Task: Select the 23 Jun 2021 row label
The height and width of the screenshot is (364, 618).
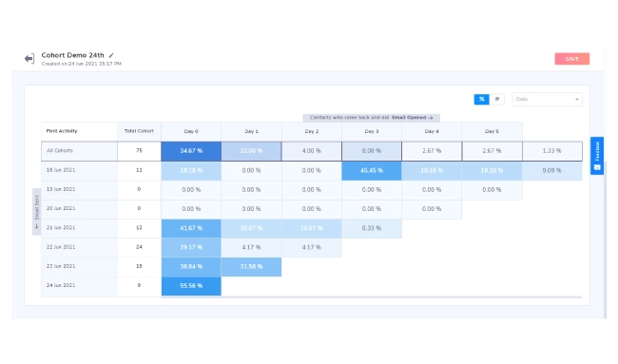Action: (79, 266)
